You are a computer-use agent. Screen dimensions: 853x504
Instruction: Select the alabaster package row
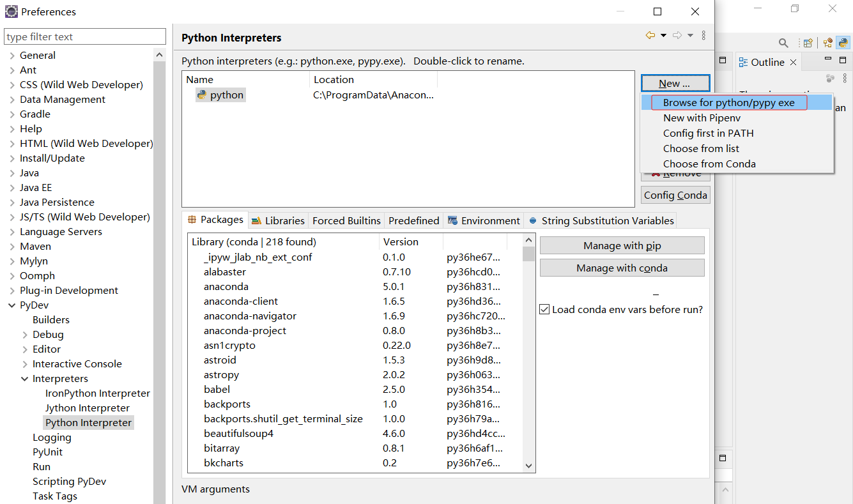tap(355, 272)
